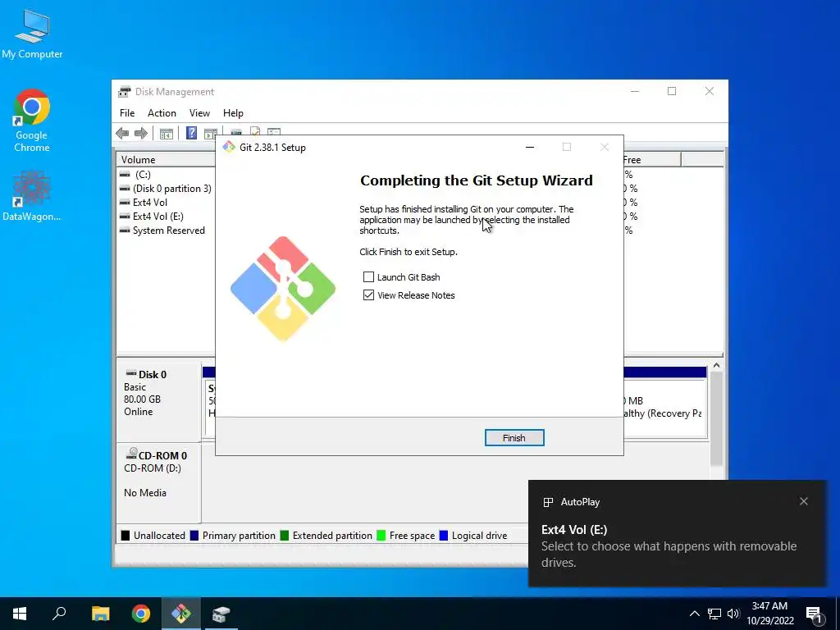The width and height of the screenshot is (840, 630).
Task: Show hidden system tray icons chevron
Action: coord(694,614)
